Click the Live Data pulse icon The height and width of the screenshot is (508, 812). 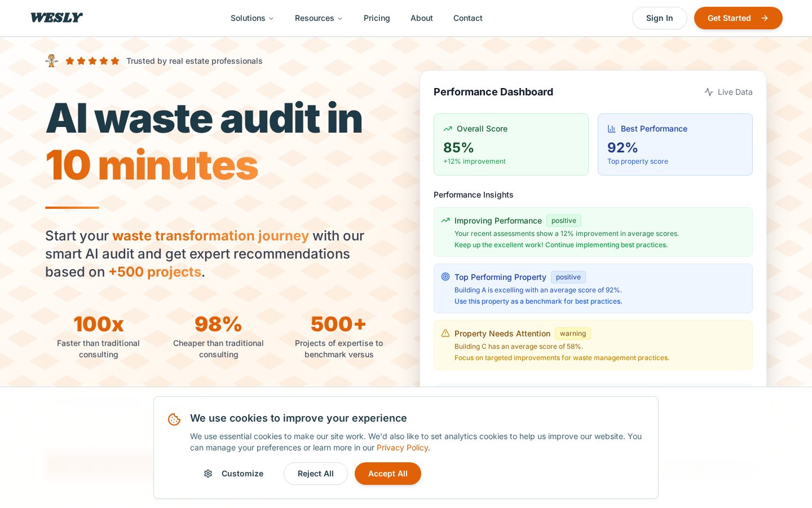coord(709,92)
